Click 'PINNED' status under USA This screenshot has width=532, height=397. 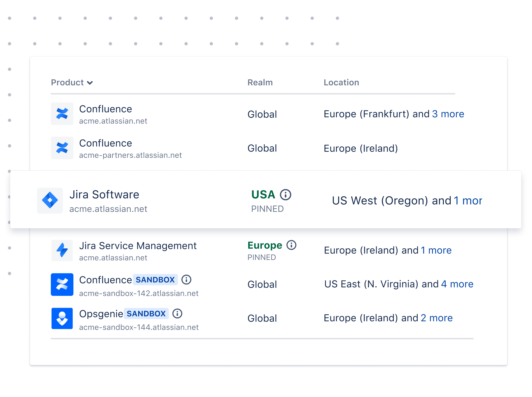[x=267, y=209]
